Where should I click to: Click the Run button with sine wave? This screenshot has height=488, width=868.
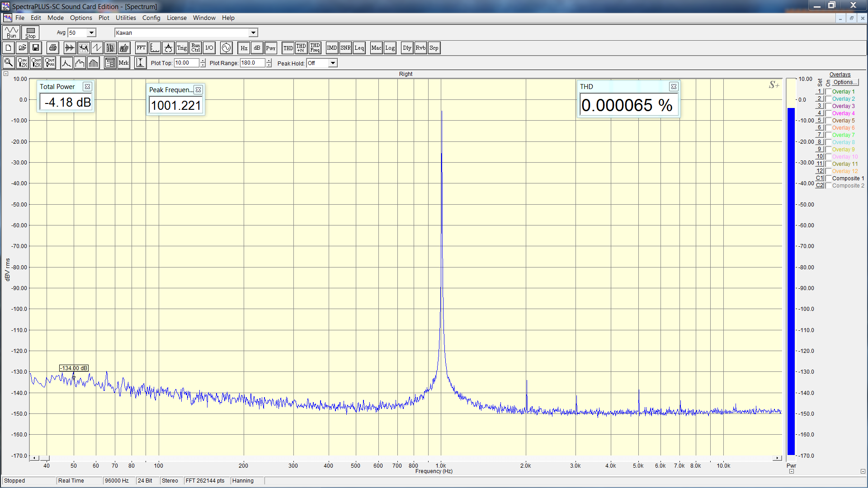(11, 33)
